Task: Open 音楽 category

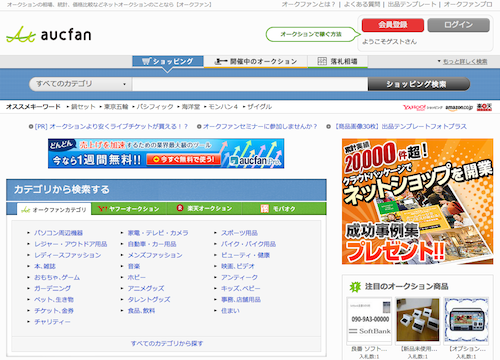Action: [x=134, y=266]
